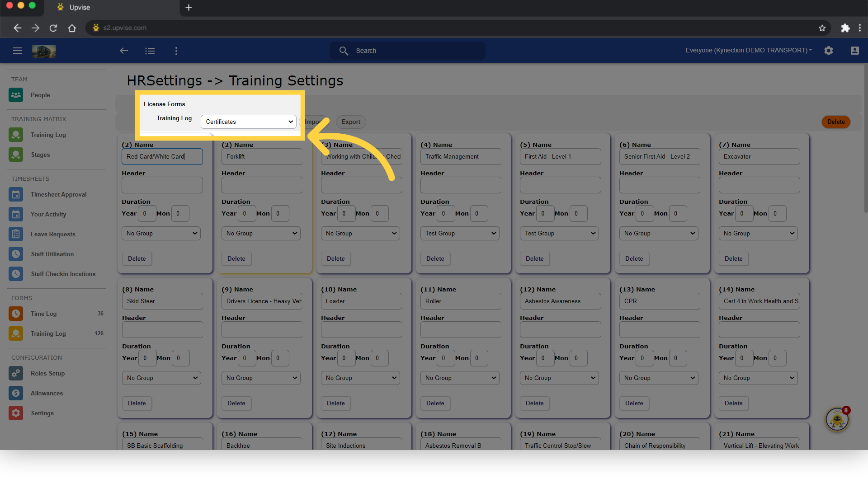Select the Training Log icon under Training Matrix
Viewport: 868px width, 488px height.
click(x=16, y=135)
